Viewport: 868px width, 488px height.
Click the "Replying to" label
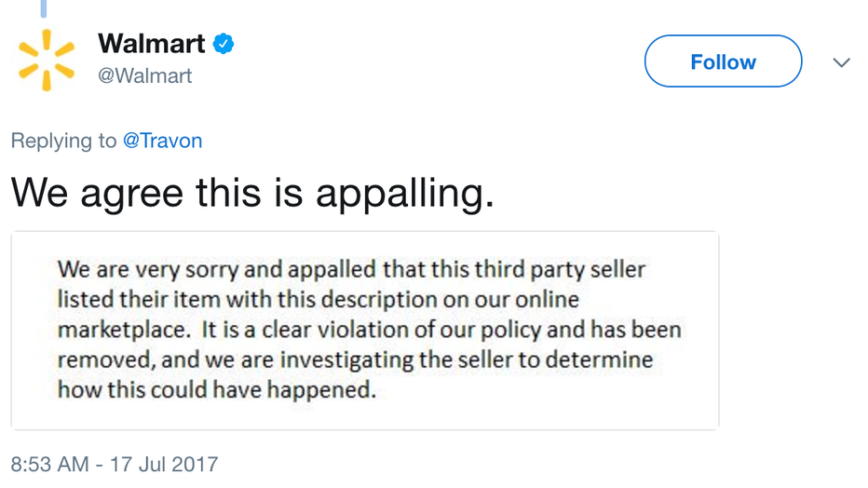[63, 141]
